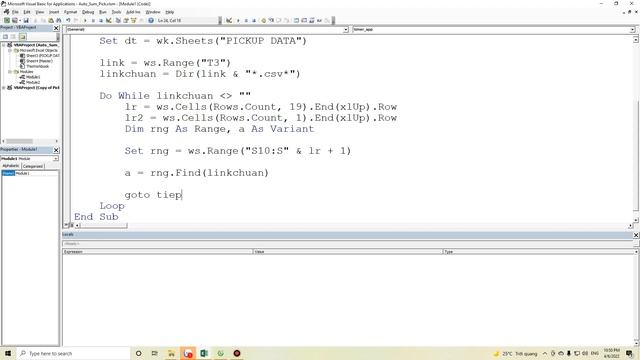This screenshot has height=360, width=640.
Task: Open the Project Explorer toolbar icon
Action: 118,20
